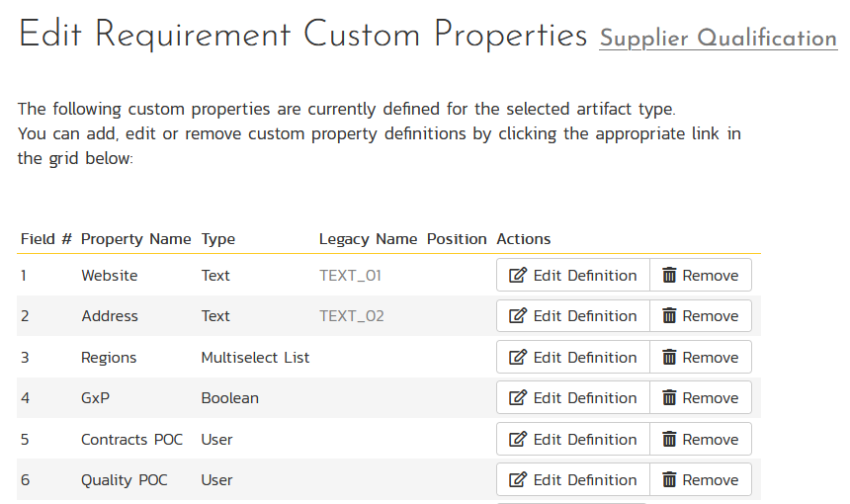Select the Website property name cell
The width and height of the screenshot is (850, 504).
(110, 276)
